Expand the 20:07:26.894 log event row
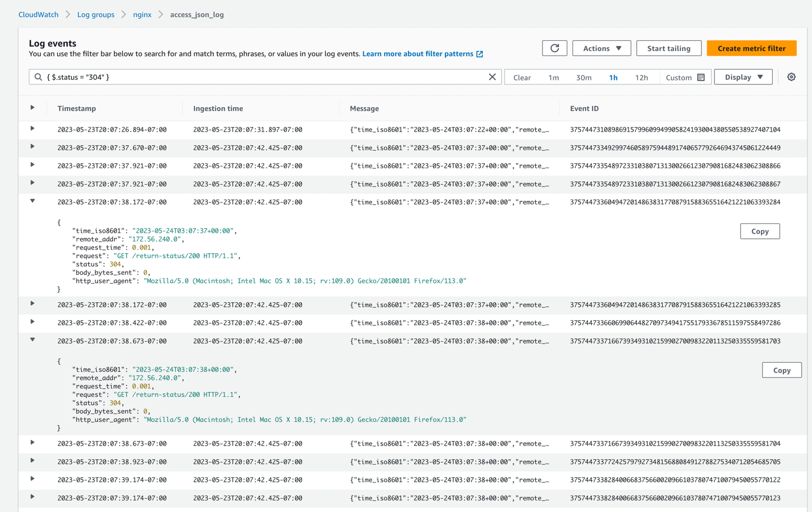812x512 pixels. [x=32, y=129]
